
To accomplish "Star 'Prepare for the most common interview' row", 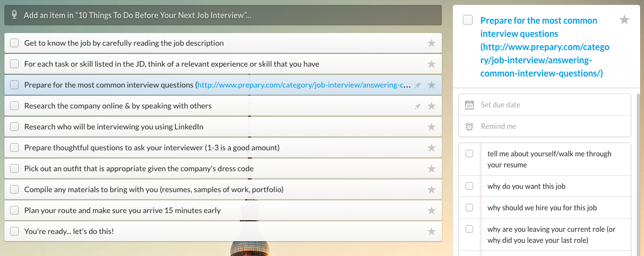I will point(431,85).
